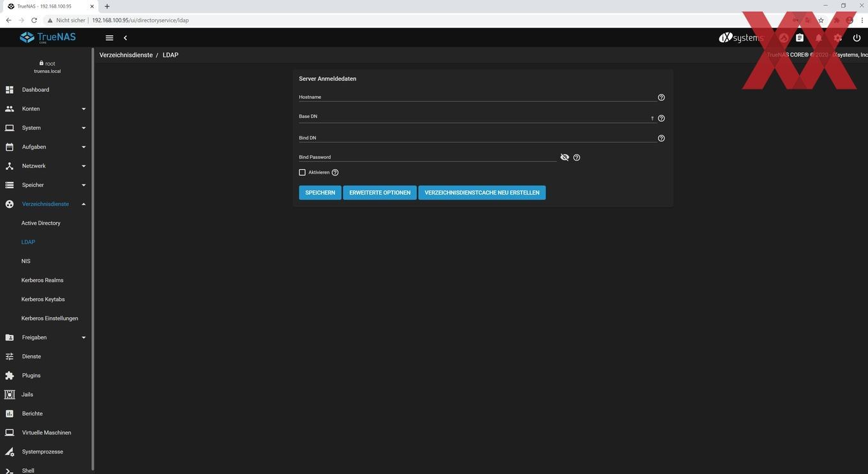Go back with the browser back arrow
This screenshot has width=868, height=474.
(8, 20)
